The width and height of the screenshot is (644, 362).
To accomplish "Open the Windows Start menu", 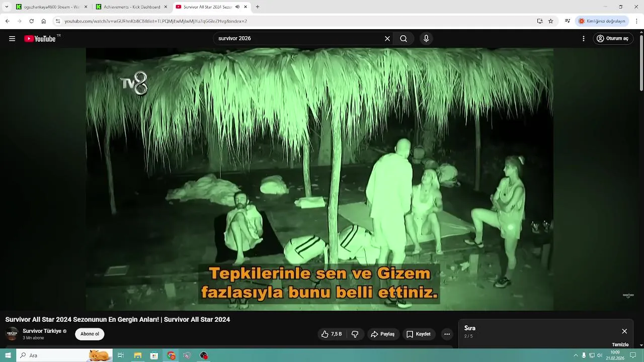I will coord(8,355).
